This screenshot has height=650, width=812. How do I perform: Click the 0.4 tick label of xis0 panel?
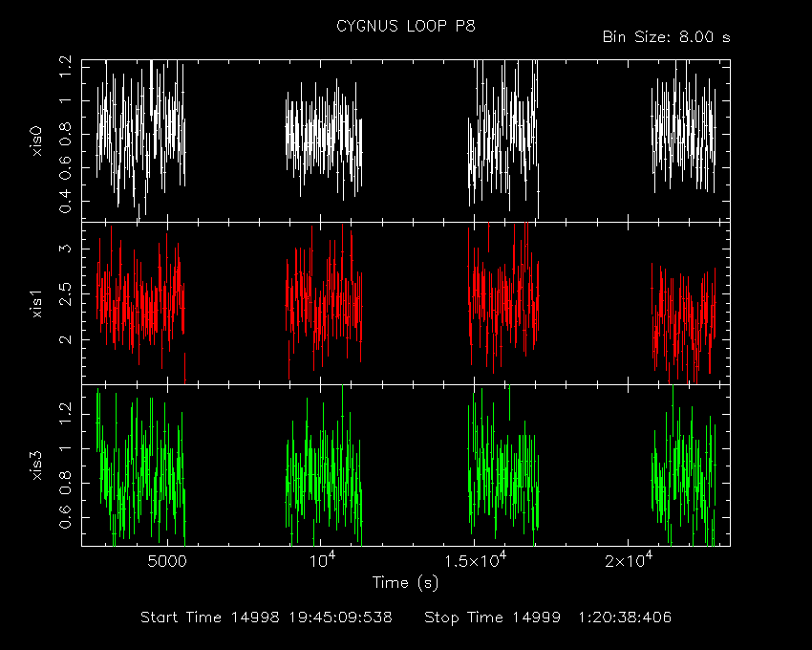tap(65, 201)
